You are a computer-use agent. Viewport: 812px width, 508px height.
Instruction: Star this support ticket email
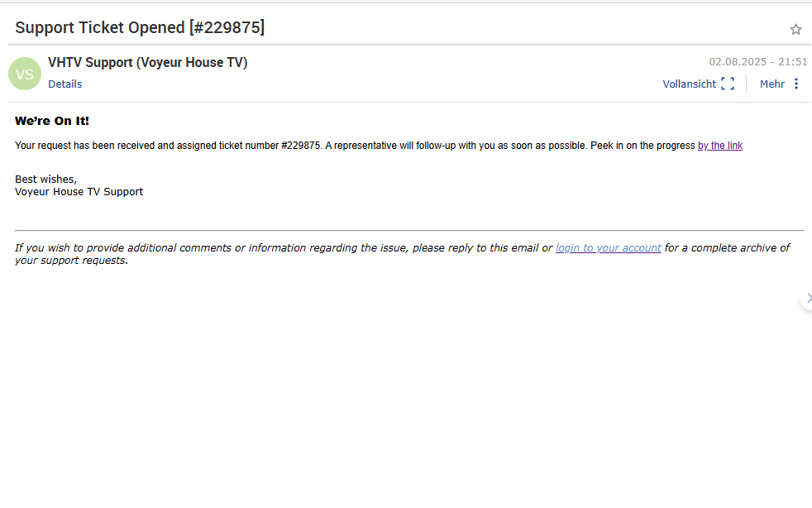click(x=795, y=30)
